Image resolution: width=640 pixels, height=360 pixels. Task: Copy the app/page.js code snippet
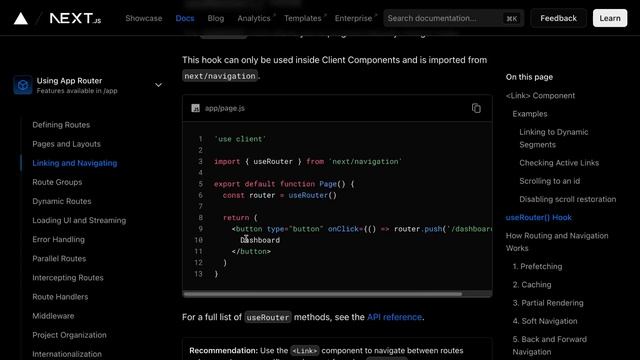pos(476,108)
